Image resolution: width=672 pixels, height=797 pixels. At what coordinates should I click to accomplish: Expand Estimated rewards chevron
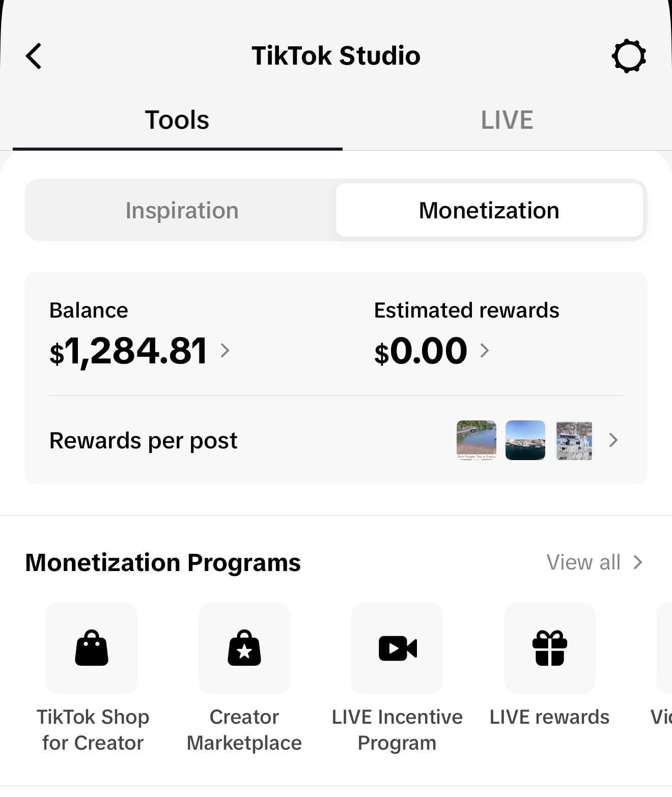point(485,350)
